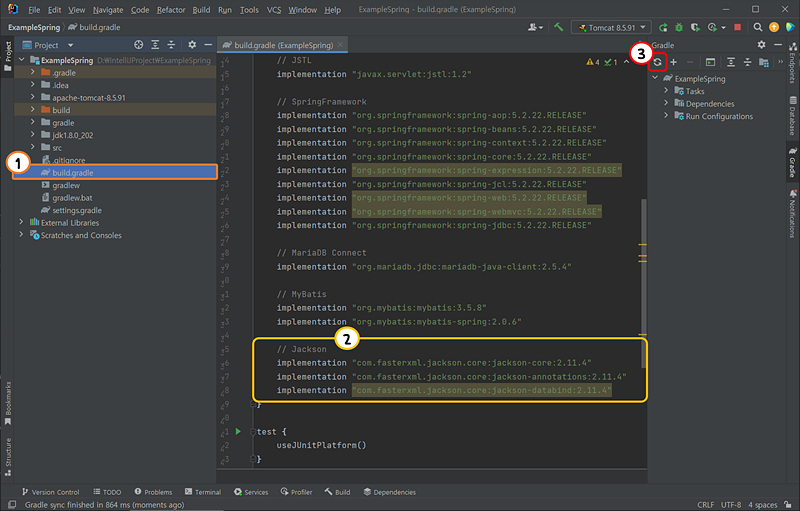Expand the src folder

click(x=33, y=147)
